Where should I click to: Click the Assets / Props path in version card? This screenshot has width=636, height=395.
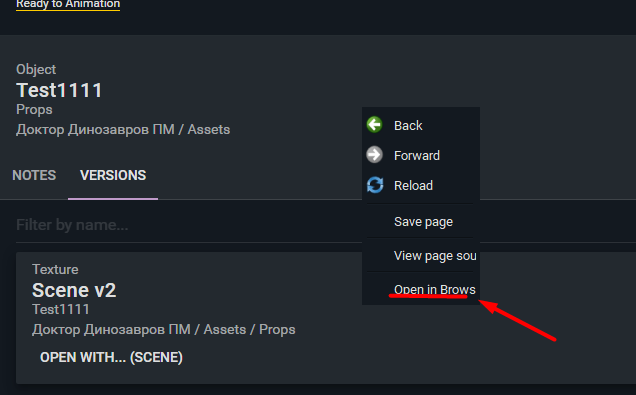tap(249, 330)
